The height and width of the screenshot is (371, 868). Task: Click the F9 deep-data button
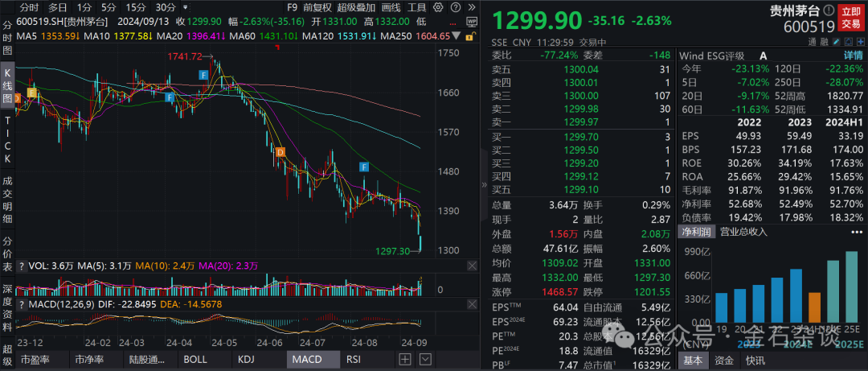point(293,8)
